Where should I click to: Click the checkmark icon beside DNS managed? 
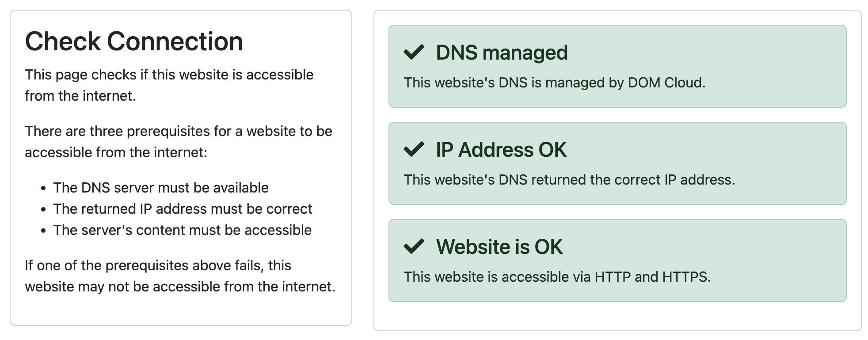[x=414, y=52]
